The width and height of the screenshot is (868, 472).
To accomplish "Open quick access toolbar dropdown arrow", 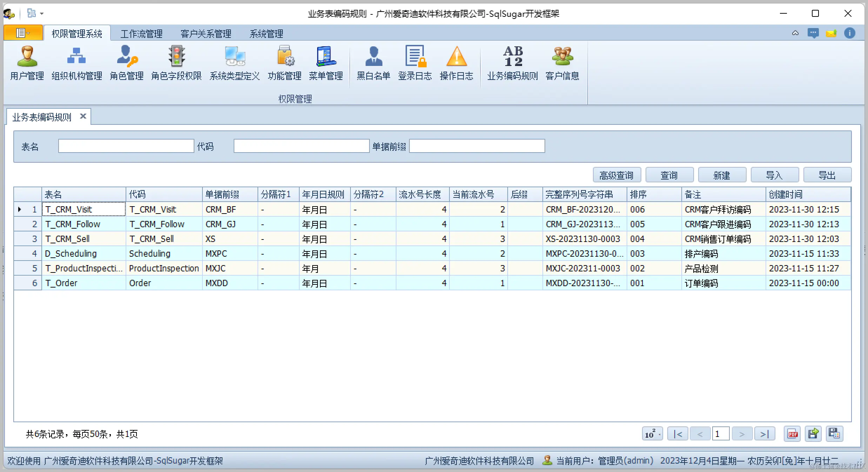I will pos(42,14).
